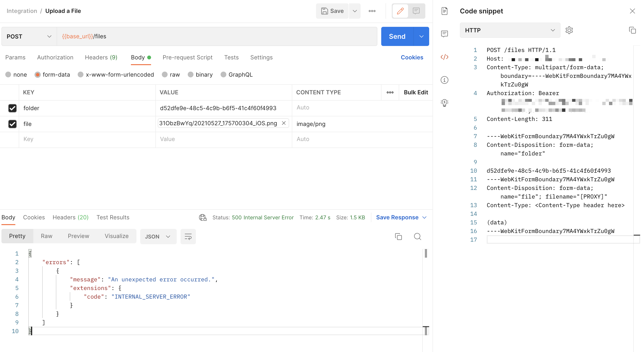The height and width of the screenshot is (352, 644).
Task: Select the code snippet icon in right sidebar
Action: [x=444, y=57]
